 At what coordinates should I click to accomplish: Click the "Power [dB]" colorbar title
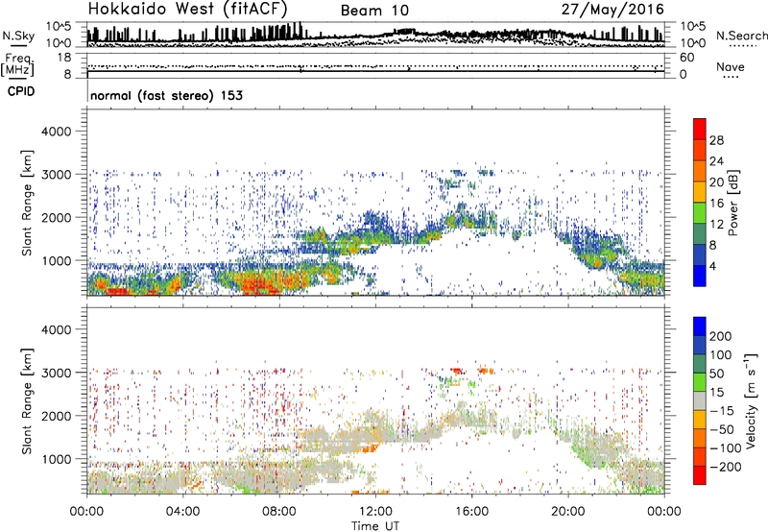point(733,203)
